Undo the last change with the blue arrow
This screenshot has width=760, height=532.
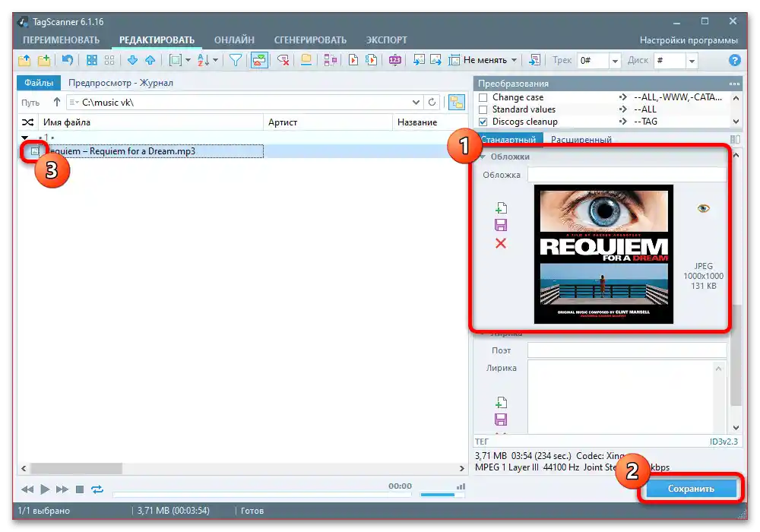(x=68, y=60)
